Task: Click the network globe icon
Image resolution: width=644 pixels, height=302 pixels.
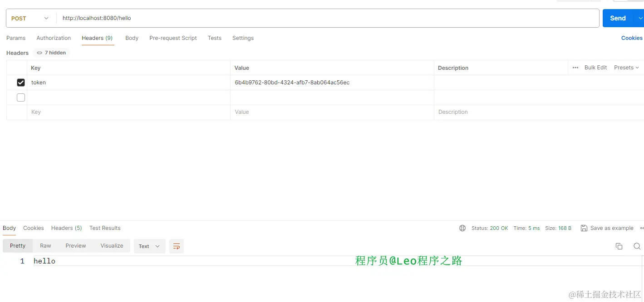Action: pyautogui.click(x=462, y=228)
